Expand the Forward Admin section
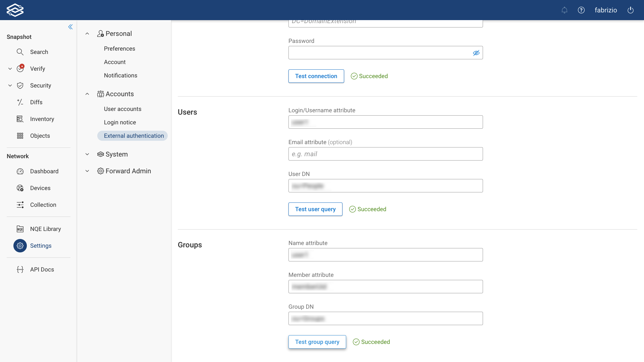Image resolution: width=644 pixels, height=362 pixels. tap(87, 171)
